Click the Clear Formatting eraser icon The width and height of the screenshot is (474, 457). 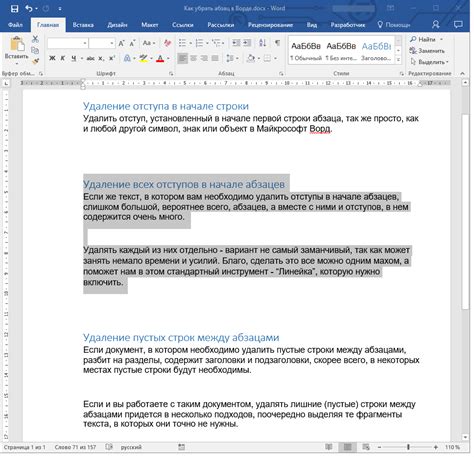168,43
